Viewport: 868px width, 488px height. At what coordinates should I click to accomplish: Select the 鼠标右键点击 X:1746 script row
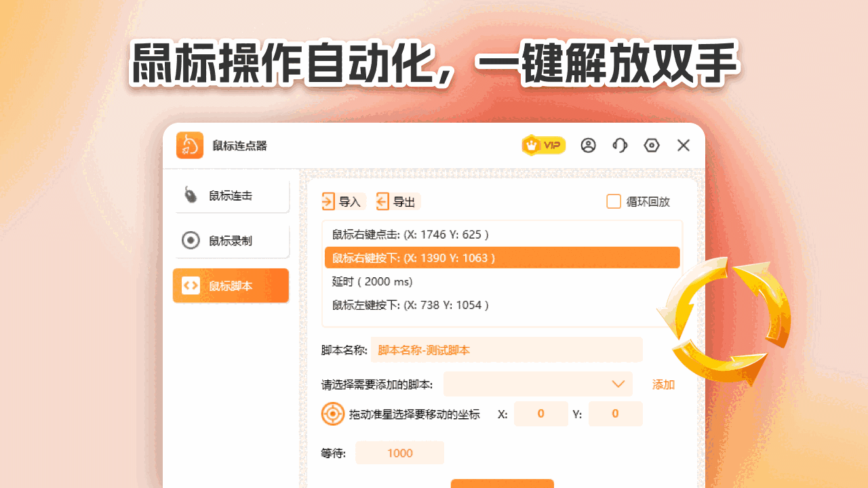coord(502,235)
